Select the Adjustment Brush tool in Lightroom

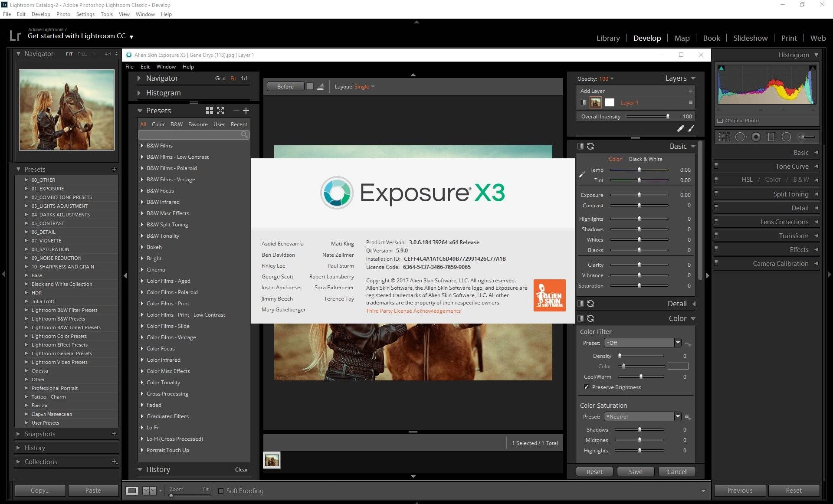tap(807, 137)
